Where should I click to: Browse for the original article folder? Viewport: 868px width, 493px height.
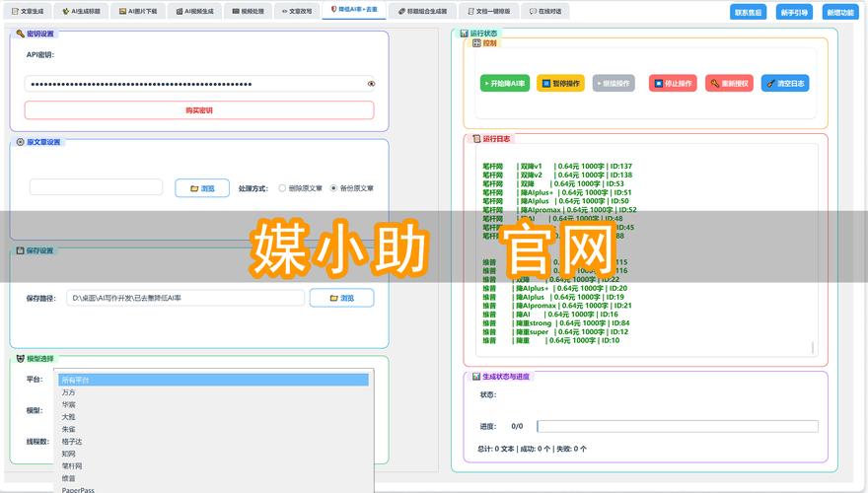point(201,187)
